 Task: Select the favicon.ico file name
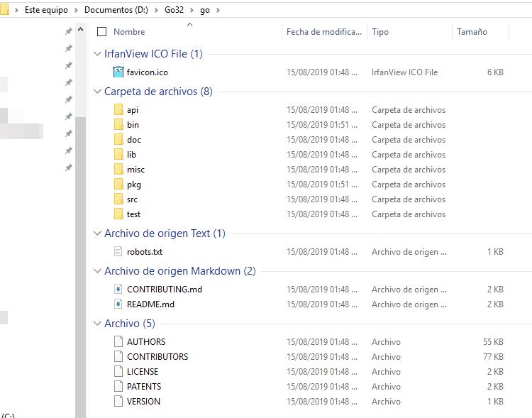pyautogui.click(x=148, y=72)
